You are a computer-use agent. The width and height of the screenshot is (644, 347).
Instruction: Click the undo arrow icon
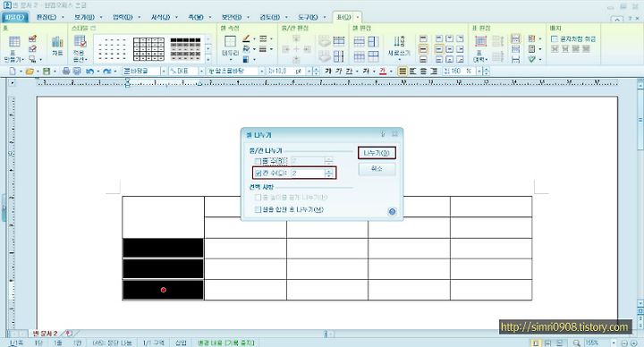[x=90, y=72]
